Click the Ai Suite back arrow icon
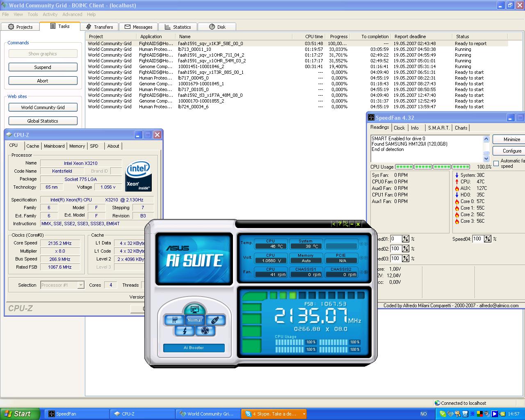The width and height of the screenshot is (525, 420). [x=333, y=224]
